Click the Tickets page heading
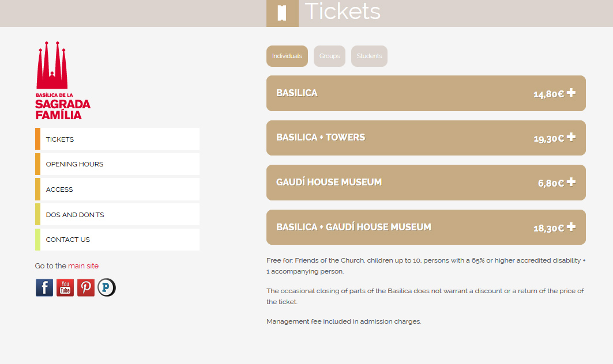This screenshot has height=364, width=613. click(x=343, y=11)
